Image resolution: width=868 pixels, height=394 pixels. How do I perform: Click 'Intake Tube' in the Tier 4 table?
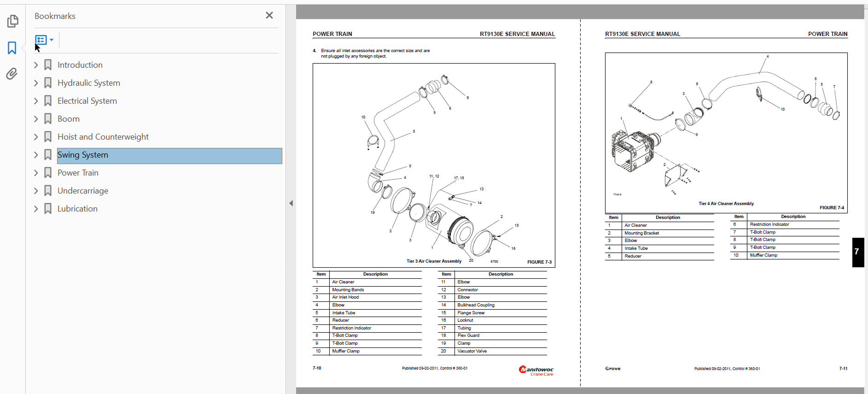tap(636, 248)
